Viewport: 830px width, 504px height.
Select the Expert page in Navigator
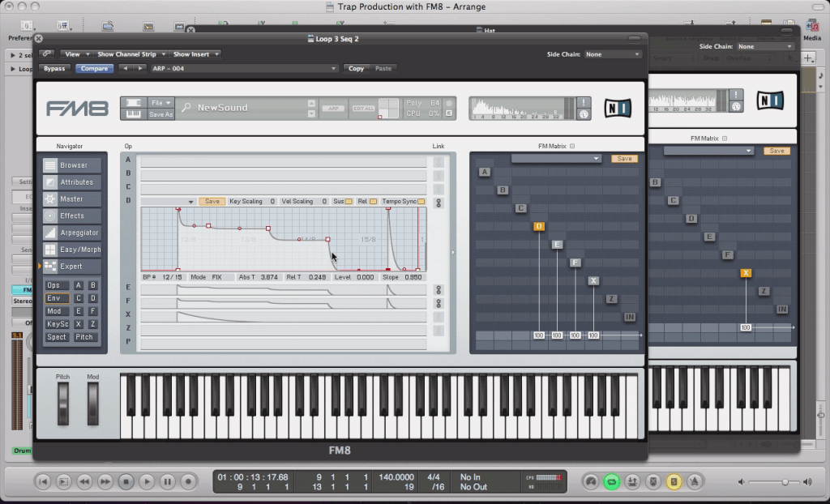point(72,267)
